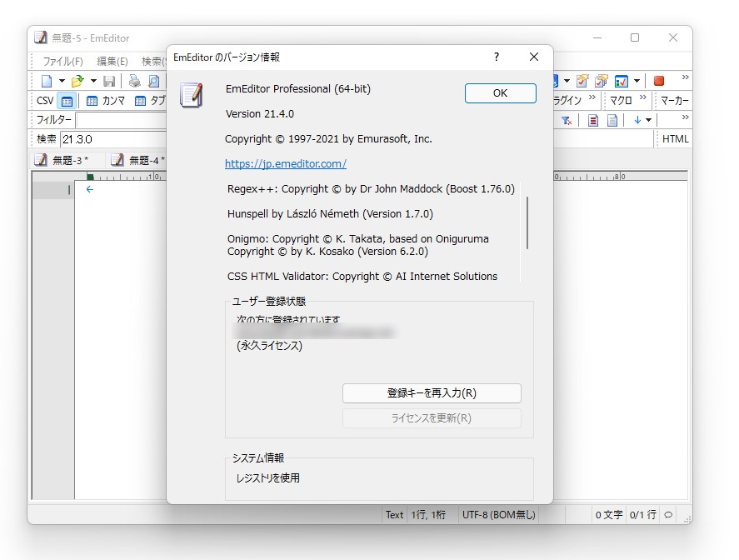Open the jp.emurasoft.com link
The height and width of the screenshot is (560, 739).
click(x=286, y=164)
